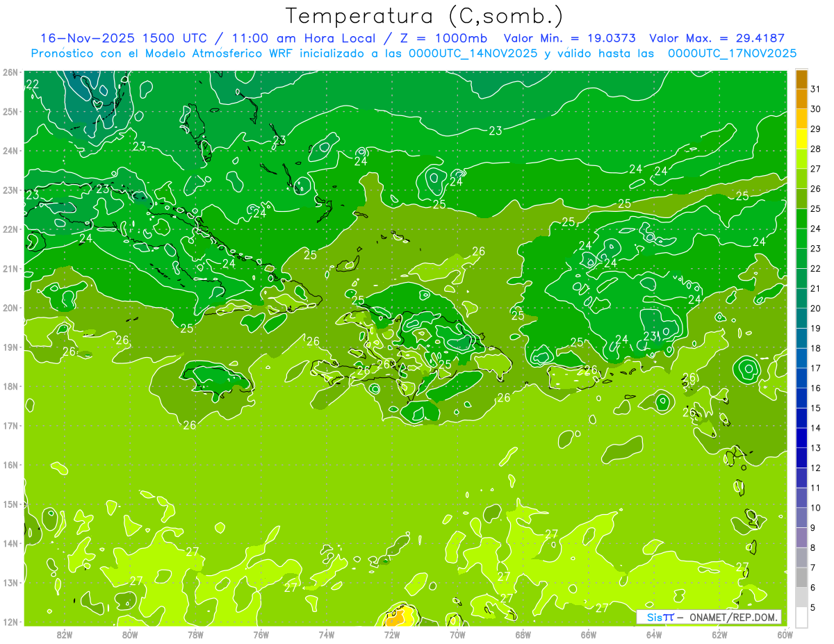Click the 62W longitude axis label
Screen dimensions: 834x644
(719, 634)
